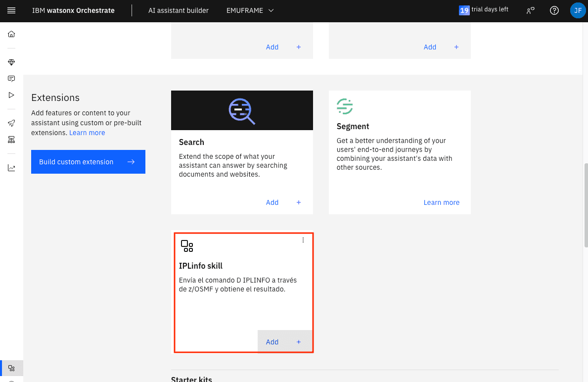Open Preview play icon in sidebar

pos(11,95)
